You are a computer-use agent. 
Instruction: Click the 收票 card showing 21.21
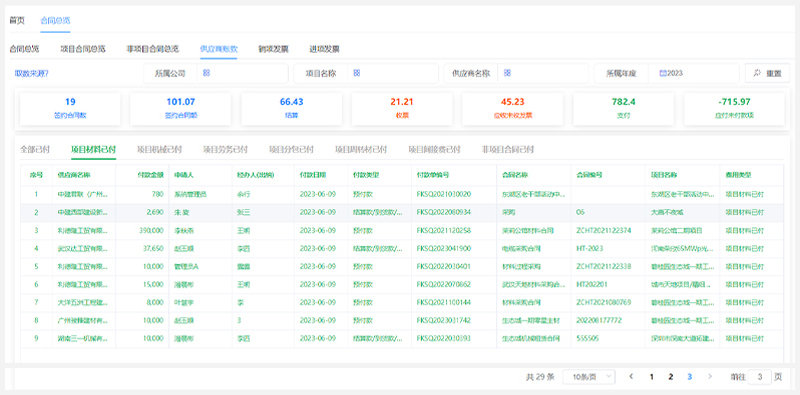click(x=402, y=109)
